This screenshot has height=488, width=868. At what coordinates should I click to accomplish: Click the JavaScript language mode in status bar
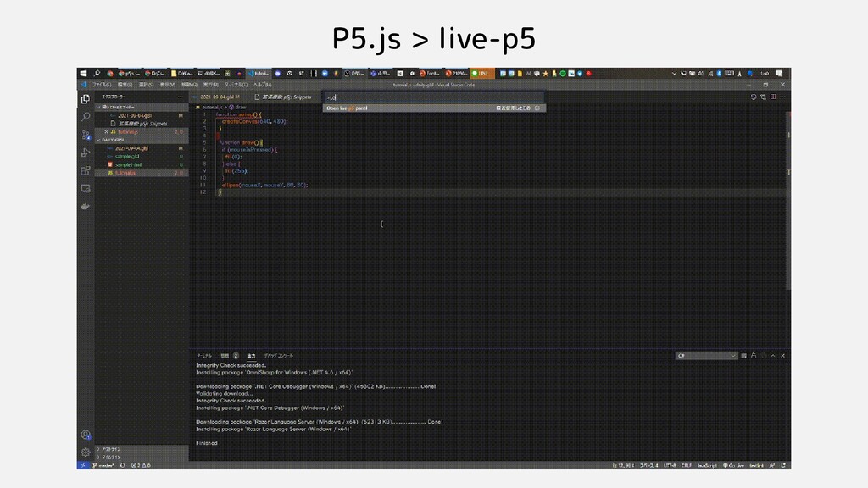point(707,465)
